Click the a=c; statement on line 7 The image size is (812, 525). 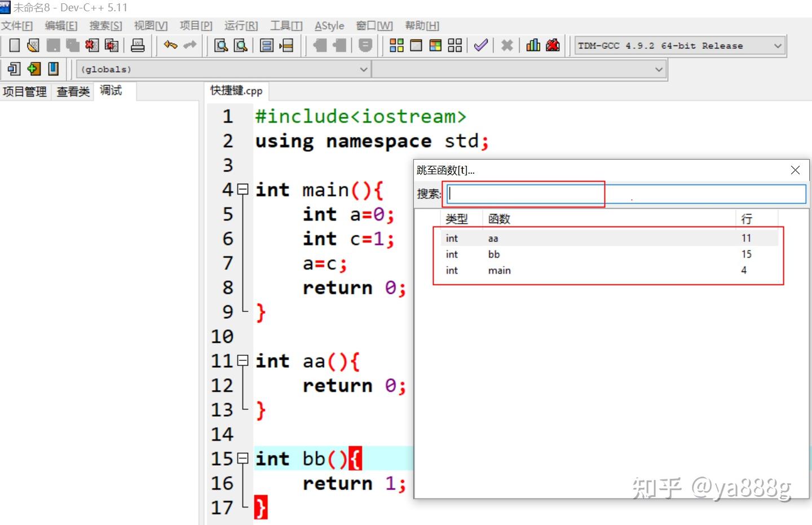[x=325, y=263]
